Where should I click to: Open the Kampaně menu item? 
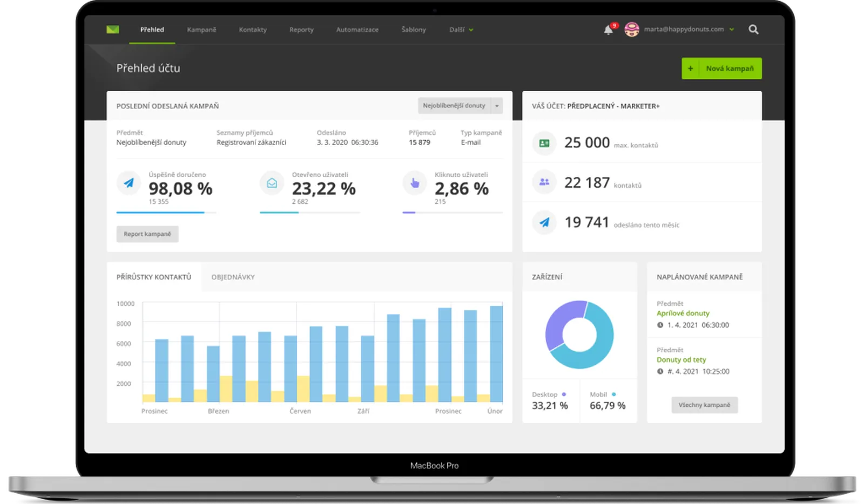[x=201, y=30]
